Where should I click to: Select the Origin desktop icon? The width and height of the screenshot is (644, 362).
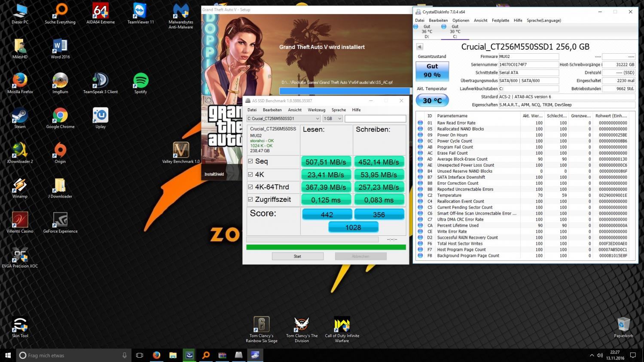(x=60, y=153)
